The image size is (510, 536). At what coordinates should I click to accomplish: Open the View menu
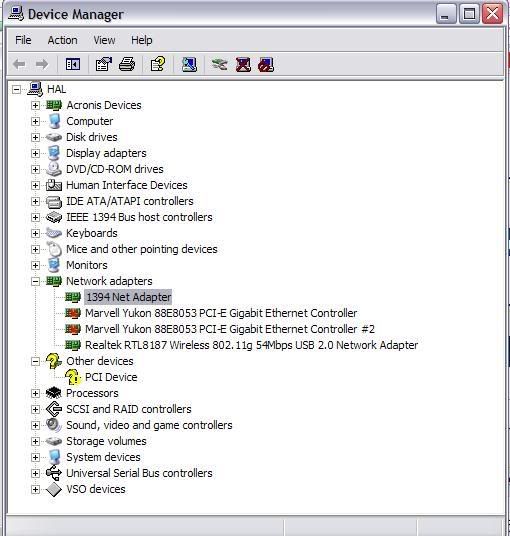(x=104, y=40)
